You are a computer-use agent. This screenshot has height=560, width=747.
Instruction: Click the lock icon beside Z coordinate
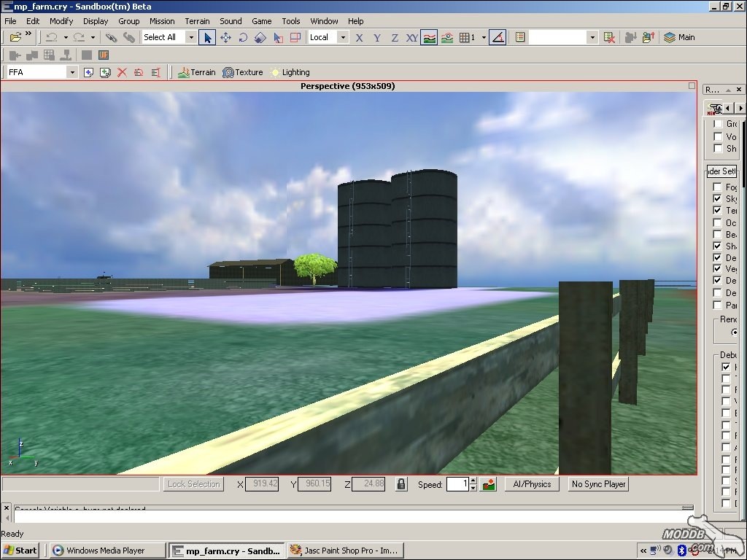(400, 484)
